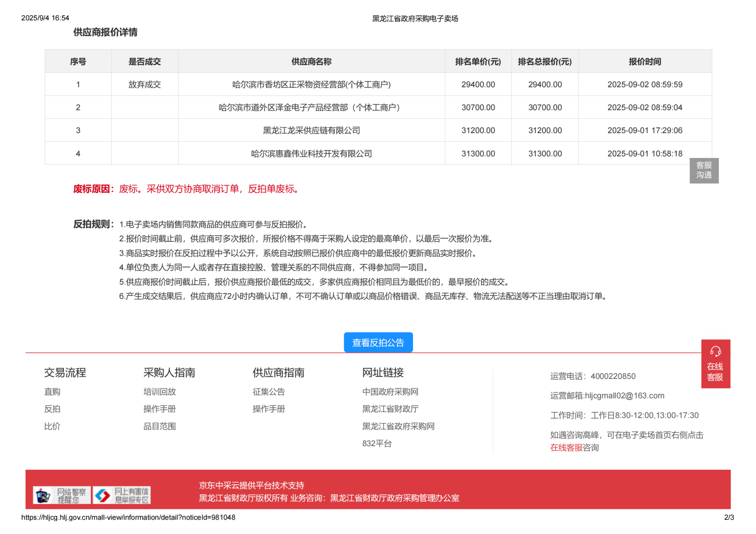
Task: Open the 在线客服 headset widget
Action: point(715,364)
